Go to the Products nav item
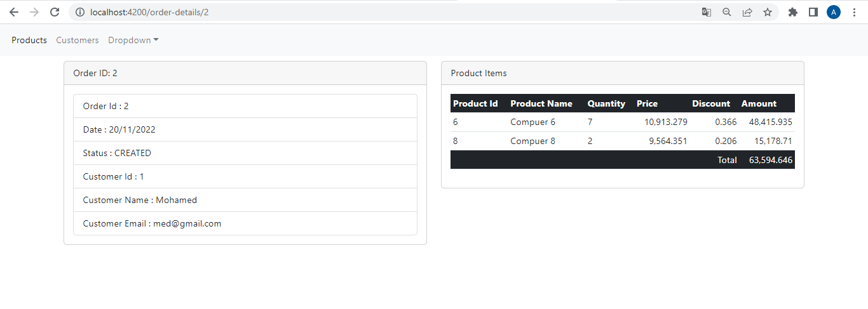The height and width of the screenshot is (309, 868). [x=29, y=40]
